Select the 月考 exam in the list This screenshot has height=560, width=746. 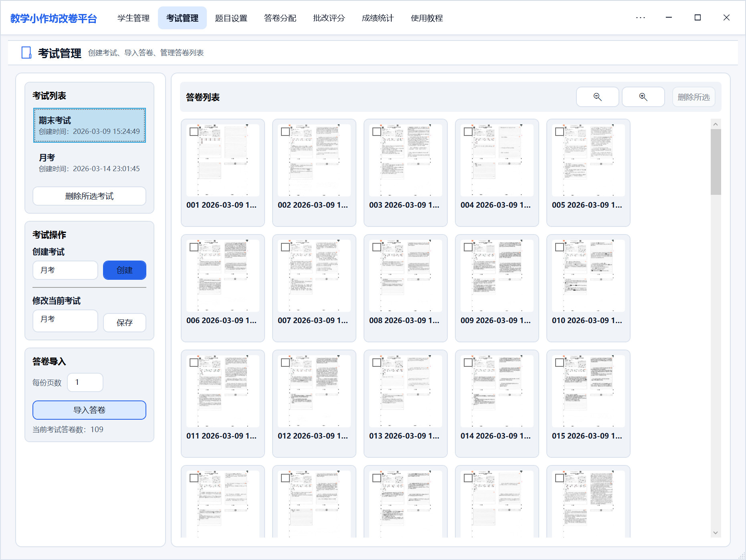point(89,163)
